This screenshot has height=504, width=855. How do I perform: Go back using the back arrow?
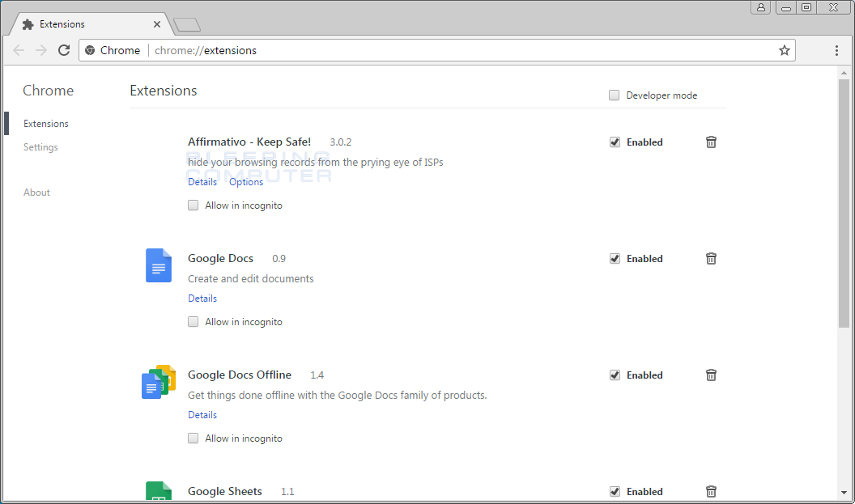click(x=19, y=51)
